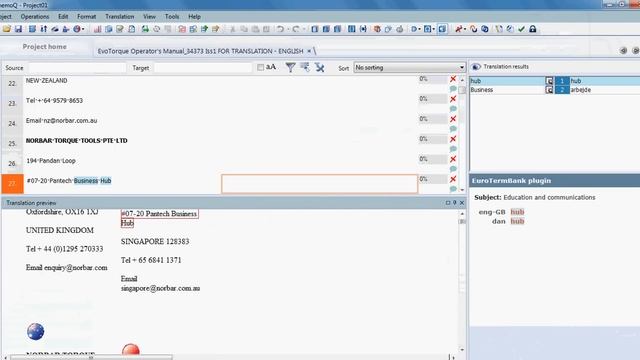
Task: Click into the Source filter field
Action: [77, 68]
